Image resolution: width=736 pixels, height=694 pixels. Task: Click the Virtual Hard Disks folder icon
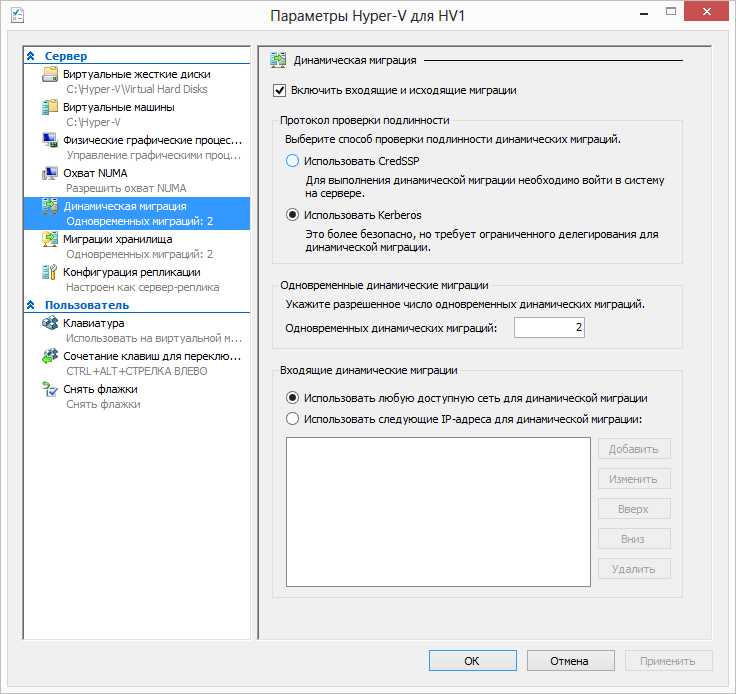[50, 75]
